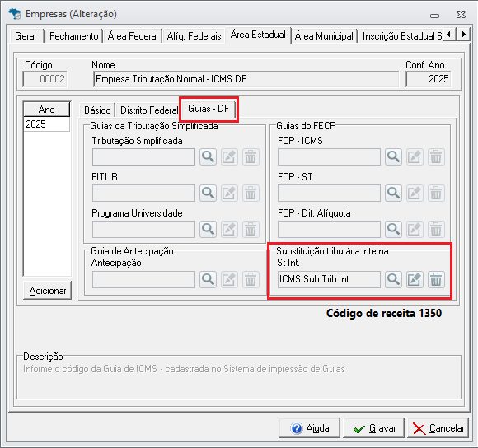
Task: Select year 2025 in Ano list
Action: [47, 124]
